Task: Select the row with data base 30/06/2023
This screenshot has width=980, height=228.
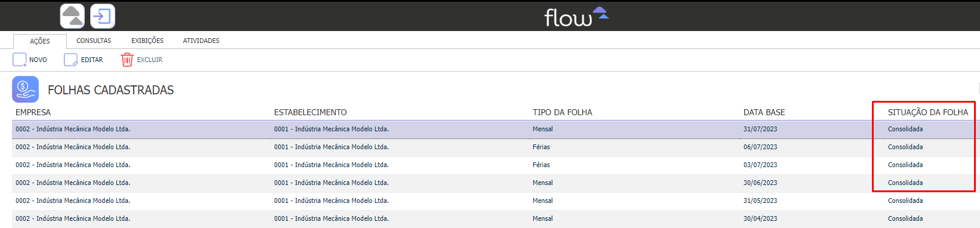Action: (x=495, y=183)
